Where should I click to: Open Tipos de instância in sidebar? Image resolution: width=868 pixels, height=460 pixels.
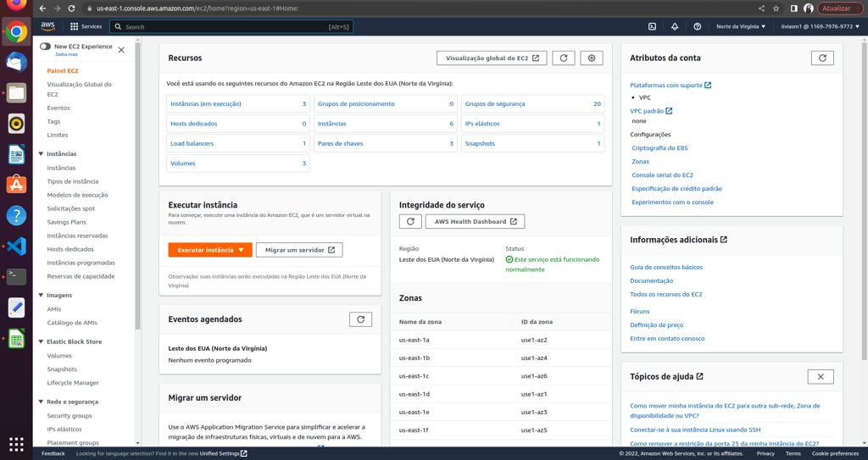point(73,181)
